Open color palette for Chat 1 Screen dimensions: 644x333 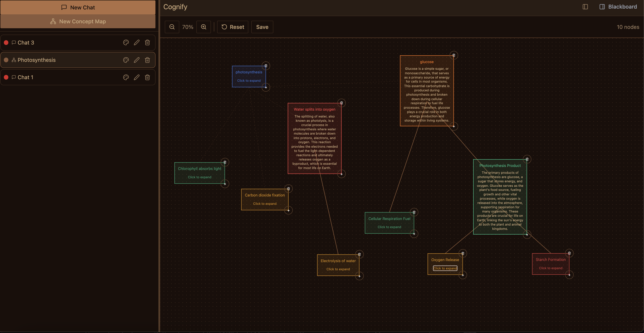point(126,77)
